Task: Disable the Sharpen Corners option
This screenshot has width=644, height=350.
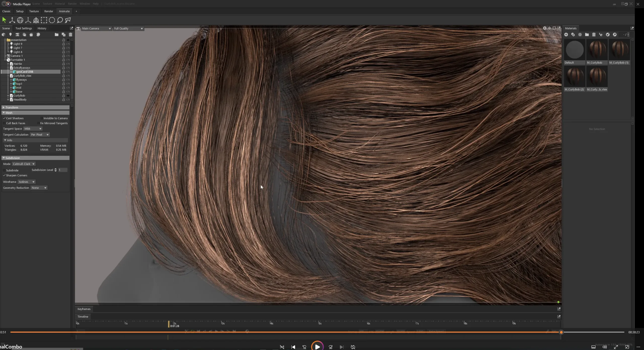Action: pyautogui.click(x=4, y=176)
